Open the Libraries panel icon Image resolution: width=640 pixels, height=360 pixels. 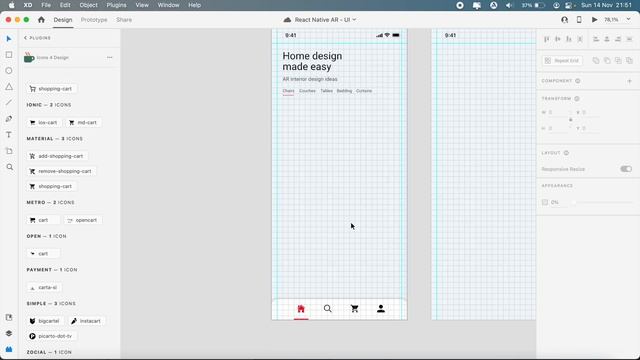tap(9, 318)
